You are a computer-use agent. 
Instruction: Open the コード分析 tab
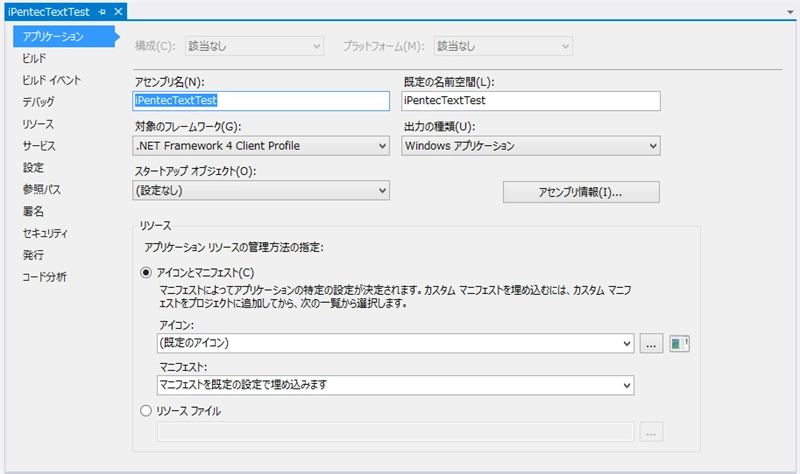pyautogui.click(x=45, y=277)
